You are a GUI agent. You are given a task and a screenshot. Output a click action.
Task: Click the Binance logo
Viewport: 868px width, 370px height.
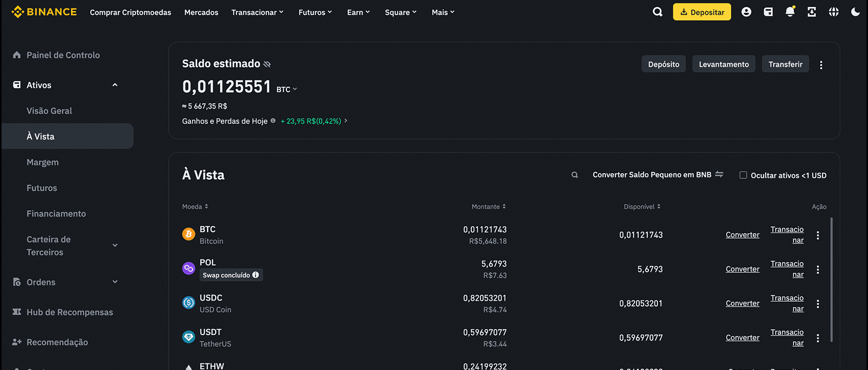[x=44, y=12]
